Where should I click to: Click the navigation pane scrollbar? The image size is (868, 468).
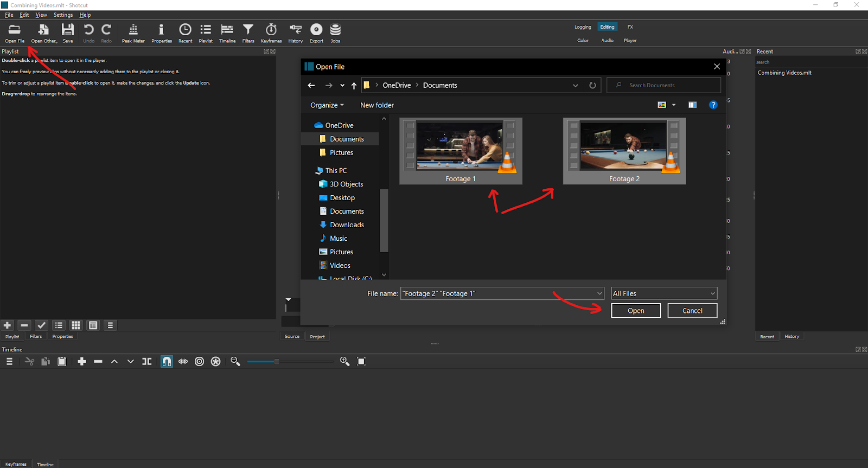point(384,221)
